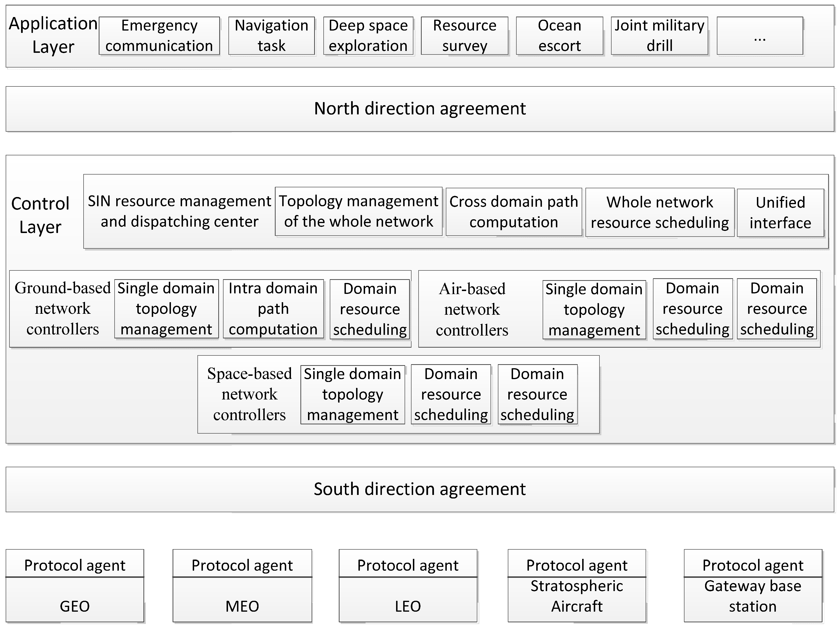The height and width of the screenshot is (628, 840).
Task: Click the North direction agreement bar
Action: [420, 109]
